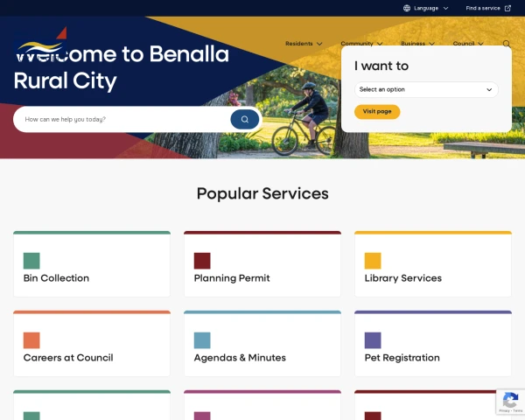Open the 'Select an option' dropdown
The height and width of the screenshot is (420, 525).
coord(426,89)
